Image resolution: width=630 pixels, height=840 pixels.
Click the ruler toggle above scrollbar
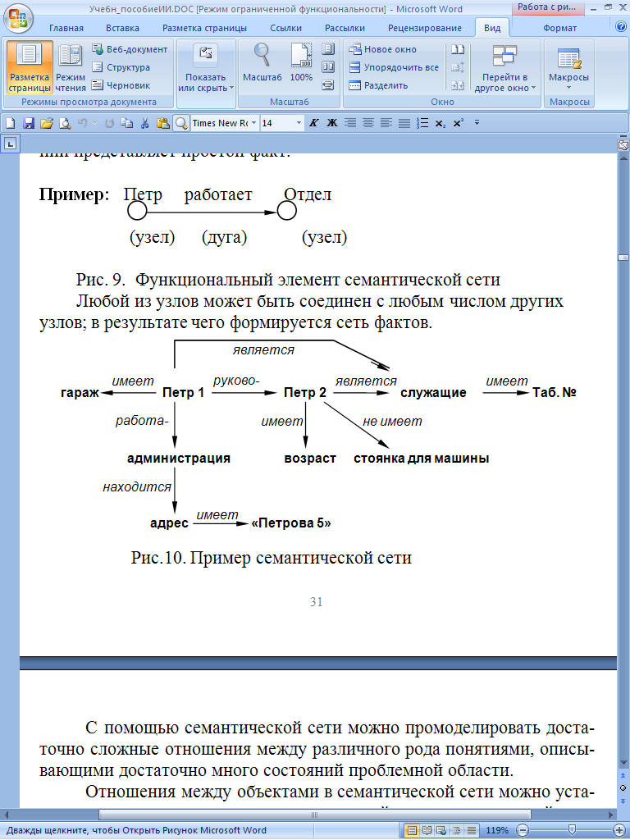pyautogui.click(x=623, y=144)
